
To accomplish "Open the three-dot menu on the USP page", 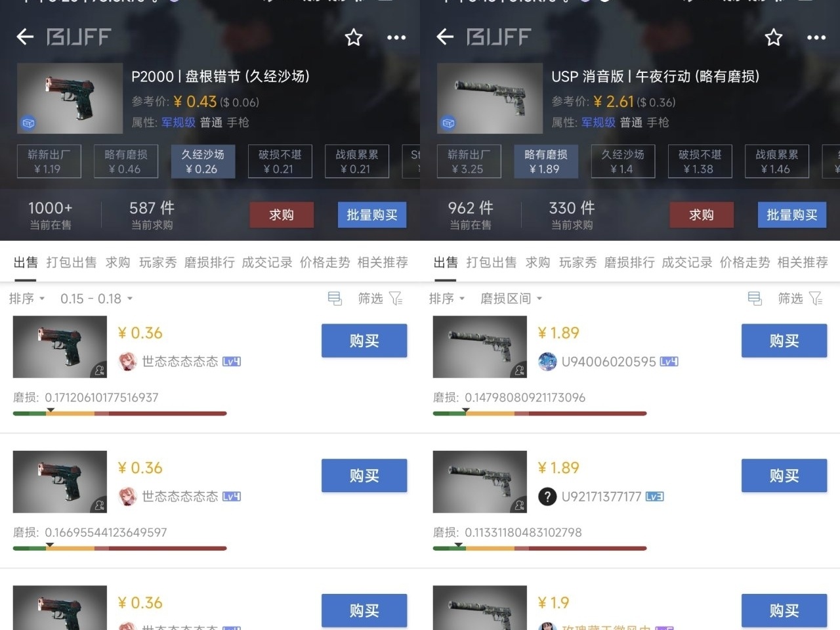I will [816, 37].
